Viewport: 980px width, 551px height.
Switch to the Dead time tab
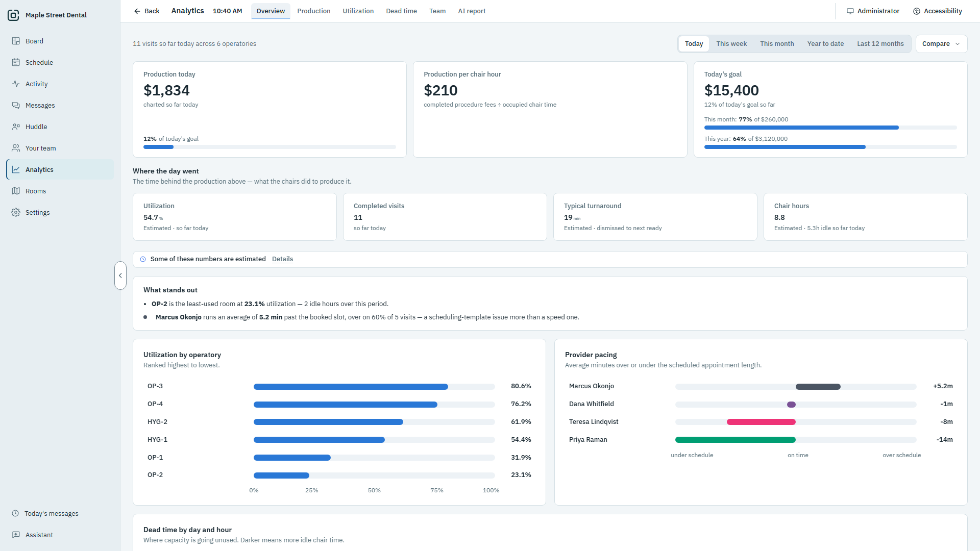point(401,11)
